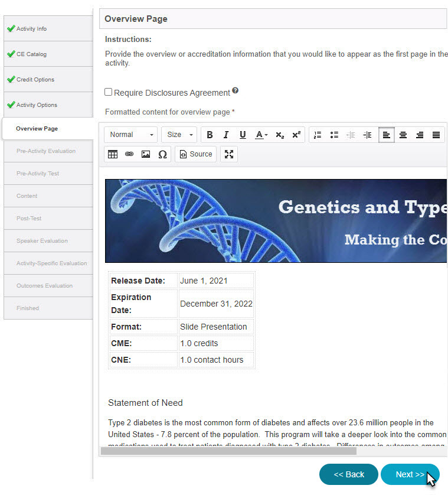Insert a special character (Omega)
448x495 pixels.
(x=162, y=154)
